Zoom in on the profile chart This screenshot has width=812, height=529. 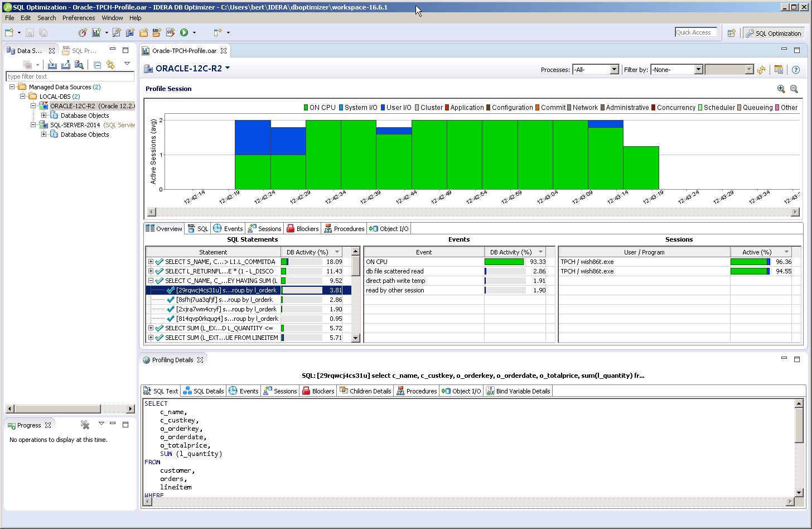click(x=781, y=89)
